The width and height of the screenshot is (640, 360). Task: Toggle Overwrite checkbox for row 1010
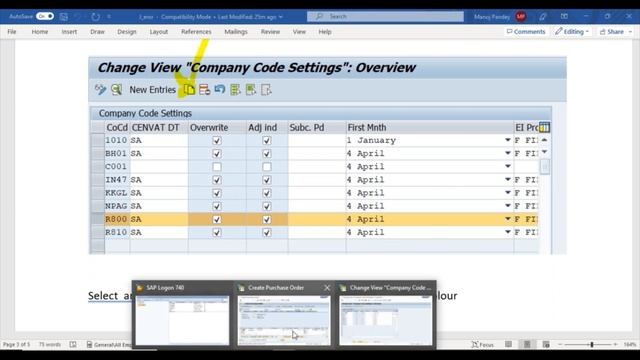[217, 140]
